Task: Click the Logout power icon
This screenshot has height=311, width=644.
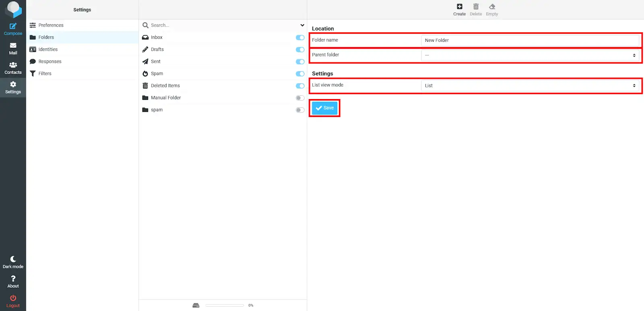Action: click(x=13, y=298)
